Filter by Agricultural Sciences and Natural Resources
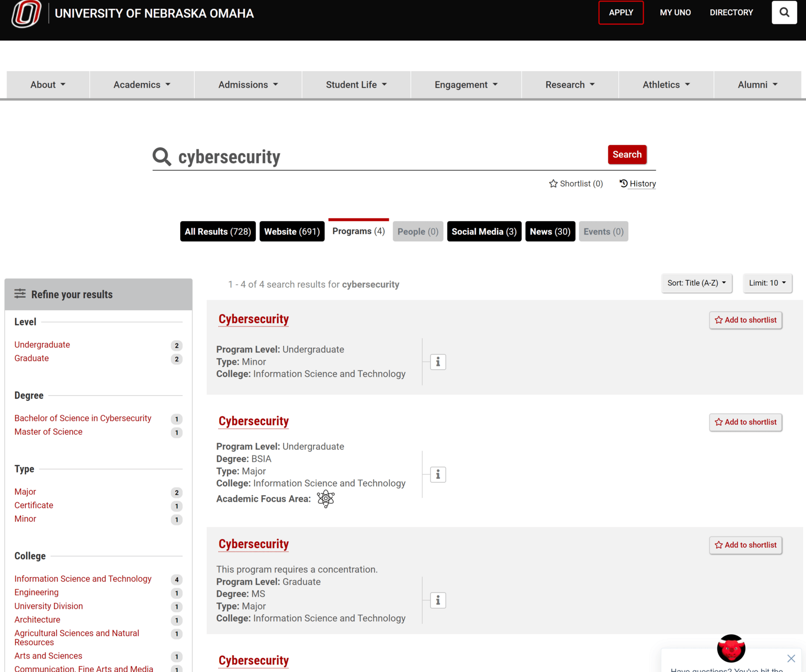 pyautogui.click(x=77, y=638)
